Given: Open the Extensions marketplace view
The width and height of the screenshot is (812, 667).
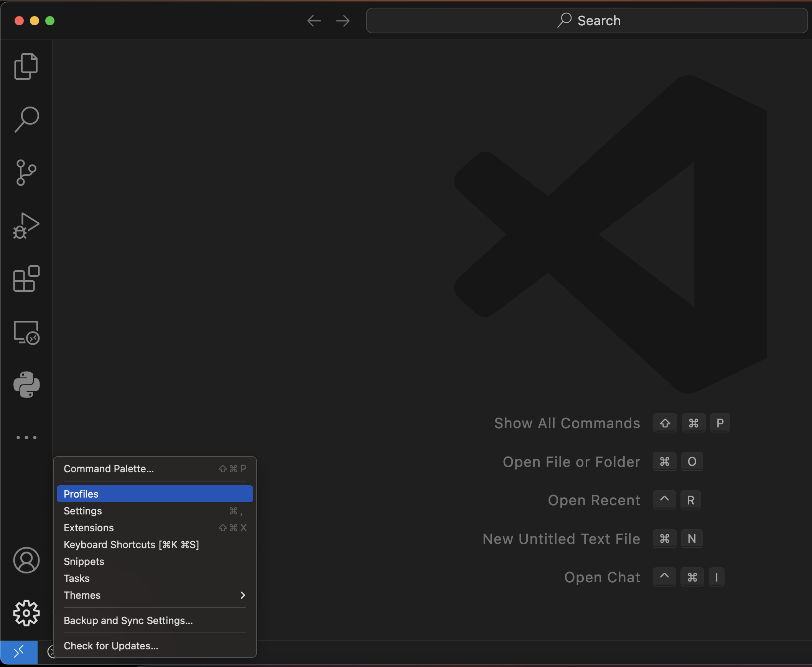Looking at the screenshot, I should tap(26, 278).
